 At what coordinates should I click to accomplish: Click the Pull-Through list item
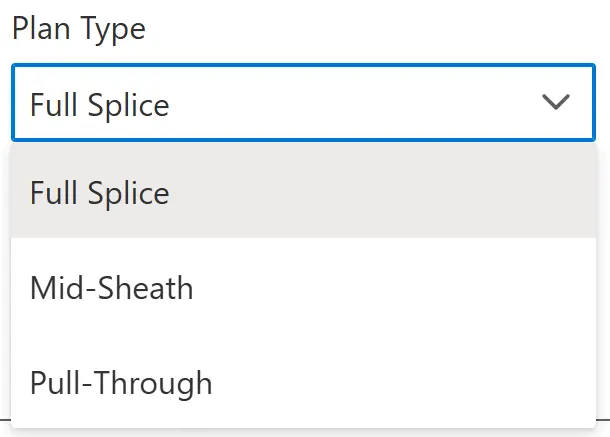pos(121,383)
